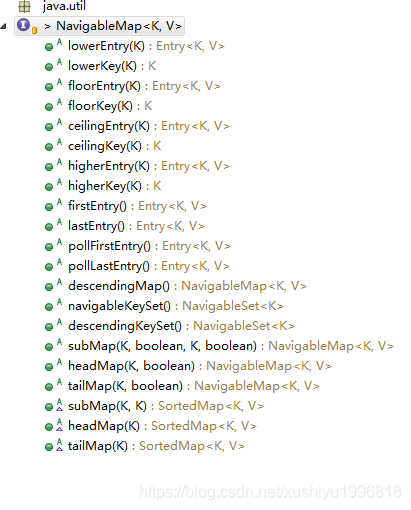
Task: Select the ceilingEntry(K) method
Action: tap(149, 126)
